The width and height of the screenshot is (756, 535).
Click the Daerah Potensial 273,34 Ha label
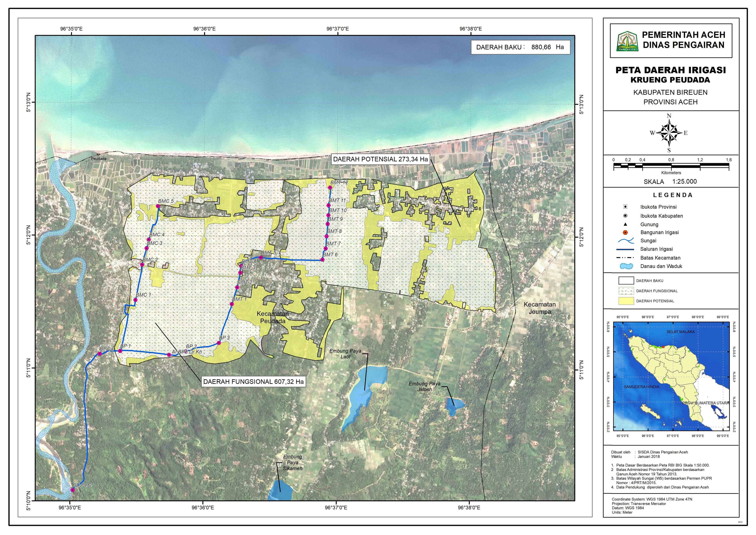[380, 159]
